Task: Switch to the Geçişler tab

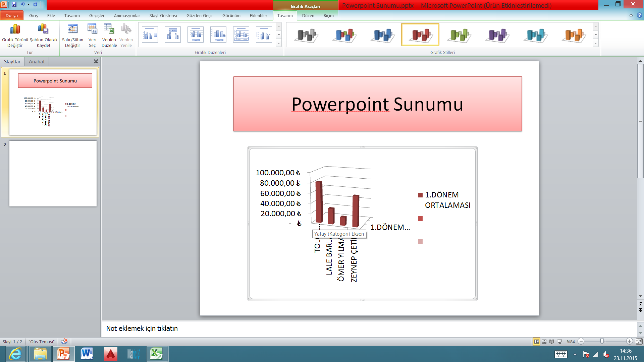Action: [97, 15]
